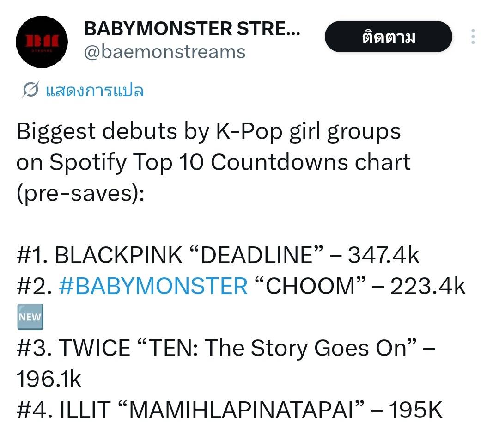Image resolution: width=499 pixels, height=448 pixels.
Task: Click the '(pre-saves):' text
Action: tap(81, 193)
